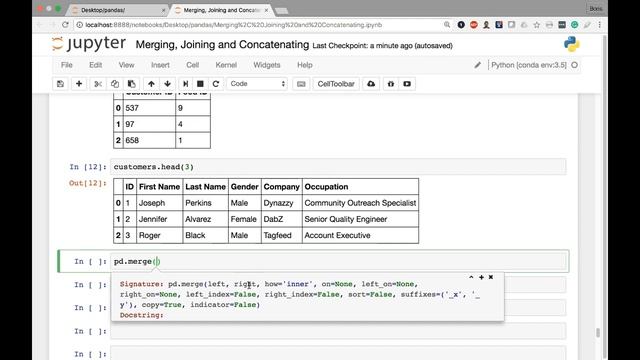Click the '537' customer ID cell
The width and height of the screenshot is (640, 360).
coord(132,108)
